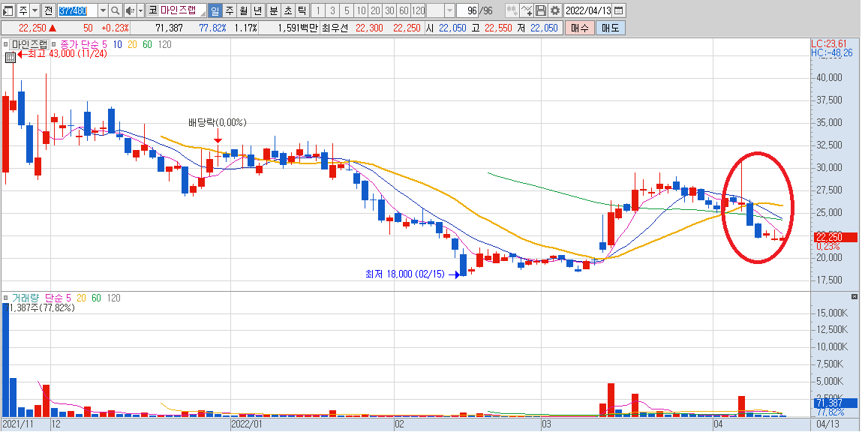Select the blue 10 moving average legend
Image resolution: width=868 pixels, height=435 pixels.
coord(117,44)
